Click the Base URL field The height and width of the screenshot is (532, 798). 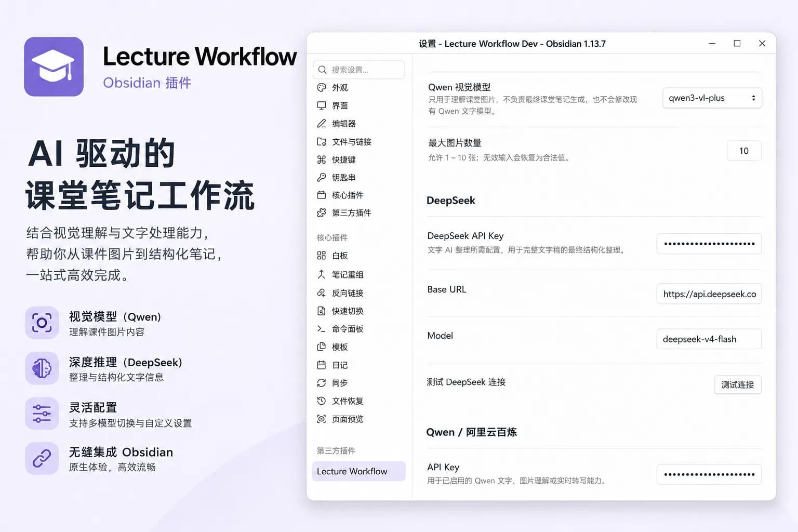click(x=709, y=294)
